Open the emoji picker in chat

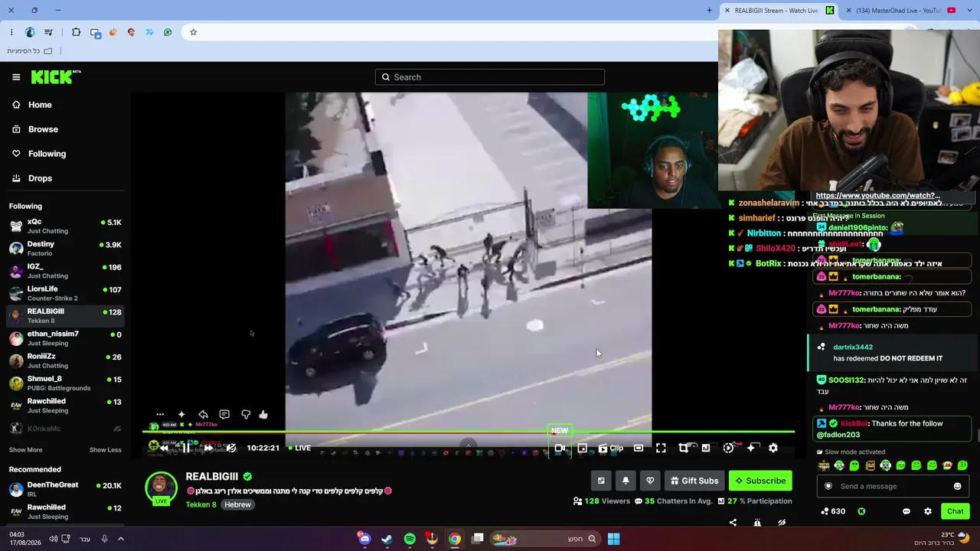(957, 487)
